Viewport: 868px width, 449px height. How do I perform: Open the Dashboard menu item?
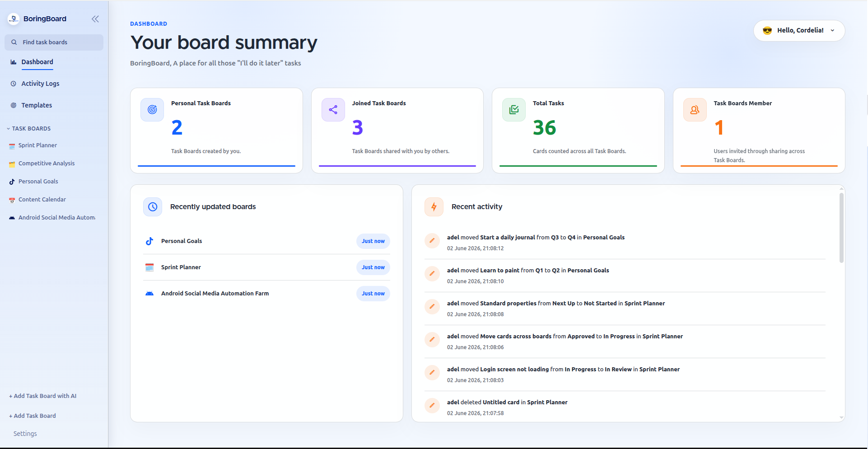37,62
